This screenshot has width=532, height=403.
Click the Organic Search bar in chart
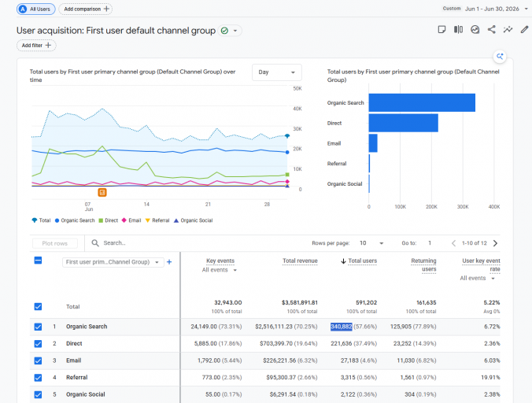[x=422, y=103]
